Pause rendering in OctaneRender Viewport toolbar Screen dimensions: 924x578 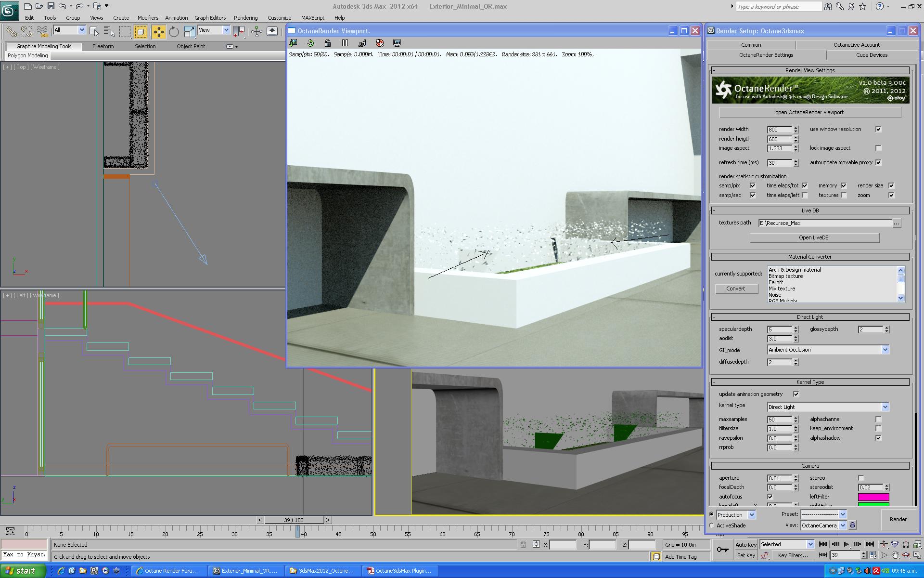click(x=345, y=43)
